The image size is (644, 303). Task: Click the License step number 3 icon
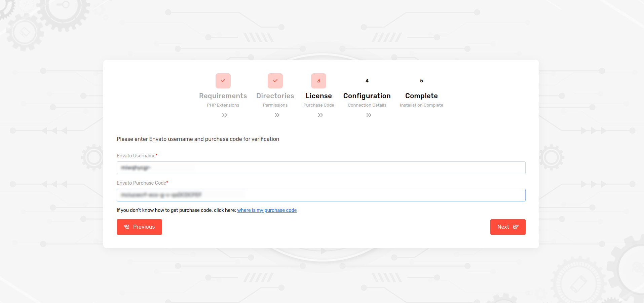318,81
